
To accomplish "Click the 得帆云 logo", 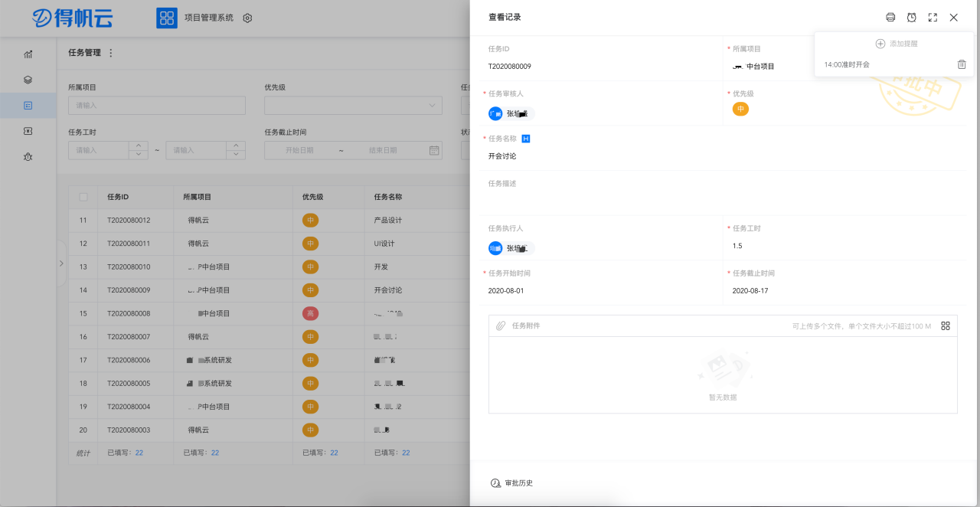I will (74, 18).
